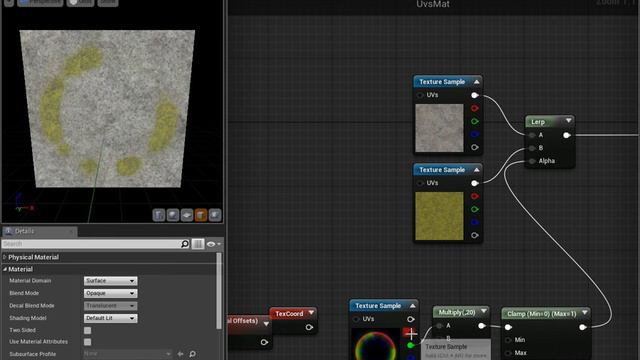This screenshot has width=640, height=360.
Task: Click the Multiply node output pin
Action: (x=482, y=325)
